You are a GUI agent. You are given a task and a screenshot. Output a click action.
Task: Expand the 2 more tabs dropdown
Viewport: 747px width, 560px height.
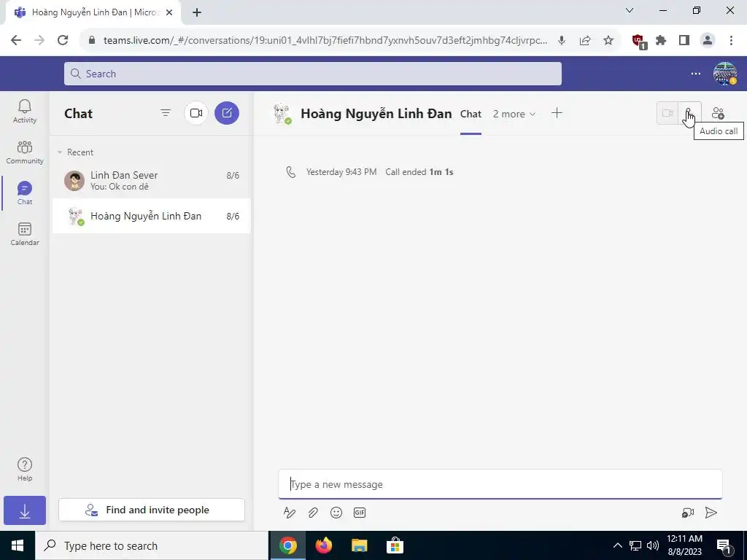514,114
